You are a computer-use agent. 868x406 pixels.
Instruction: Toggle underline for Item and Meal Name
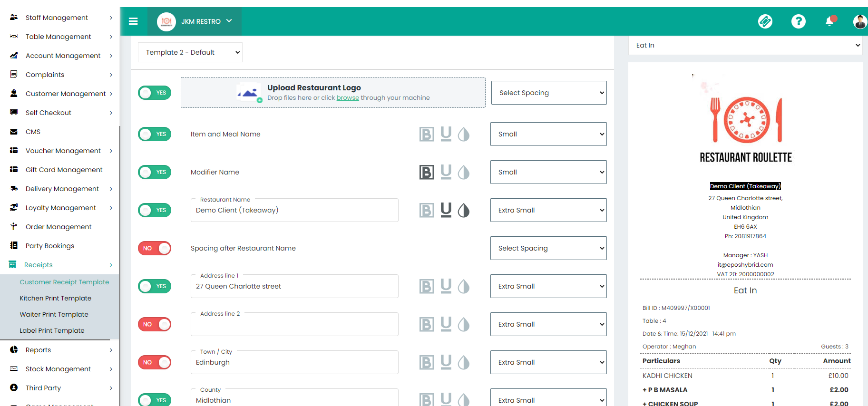point(446,134)
